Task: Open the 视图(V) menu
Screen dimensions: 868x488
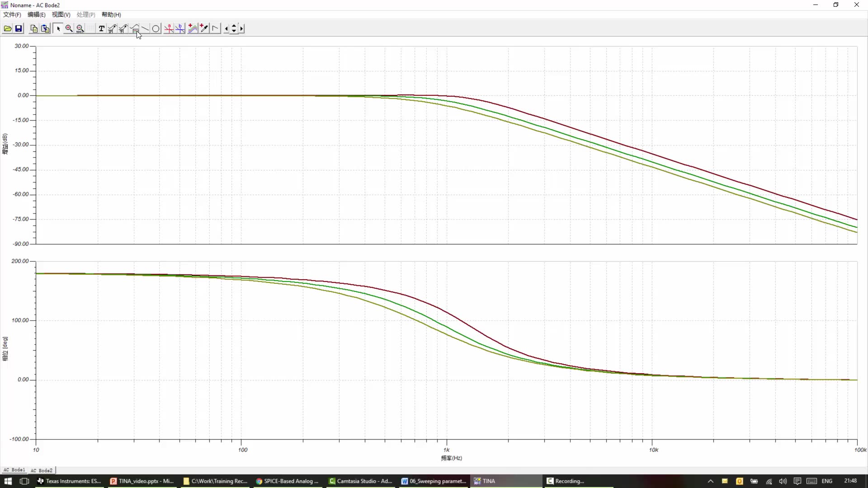Action: [x=61, y=14]
